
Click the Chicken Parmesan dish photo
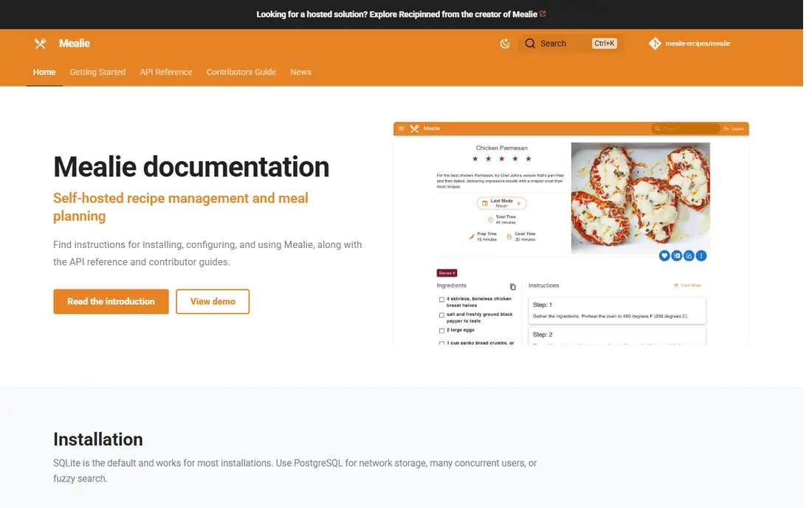tap(641, 199)
